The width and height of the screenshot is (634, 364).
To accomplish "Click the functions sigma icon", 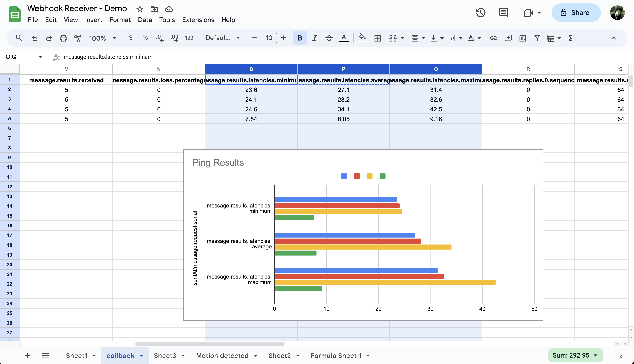I will tap(570, 38).
